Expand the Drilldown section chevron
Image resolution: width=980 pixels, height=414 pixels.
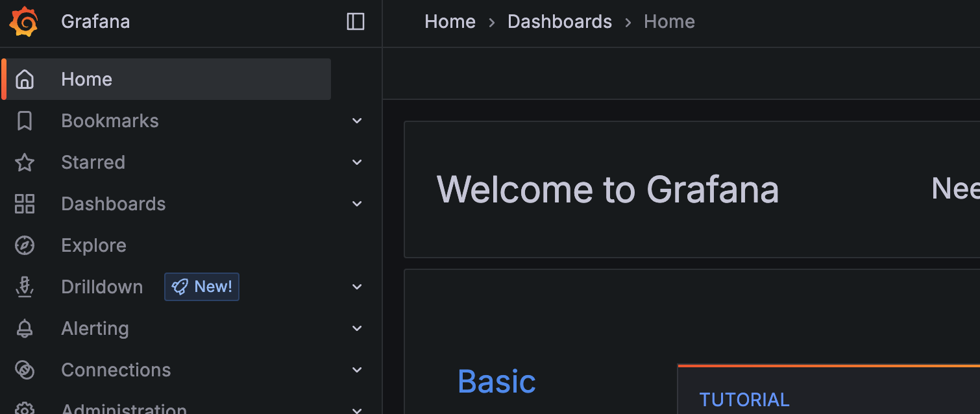coord(357,287)
